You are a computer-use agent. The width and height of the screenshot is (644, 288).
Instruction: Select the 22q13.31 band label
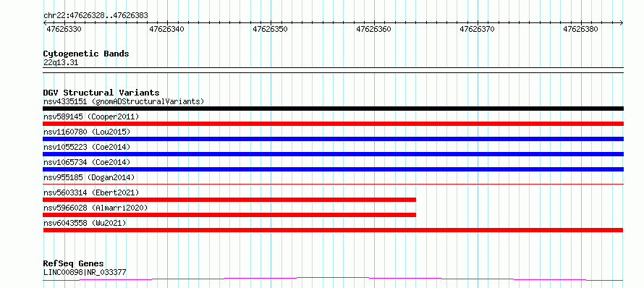61,62
